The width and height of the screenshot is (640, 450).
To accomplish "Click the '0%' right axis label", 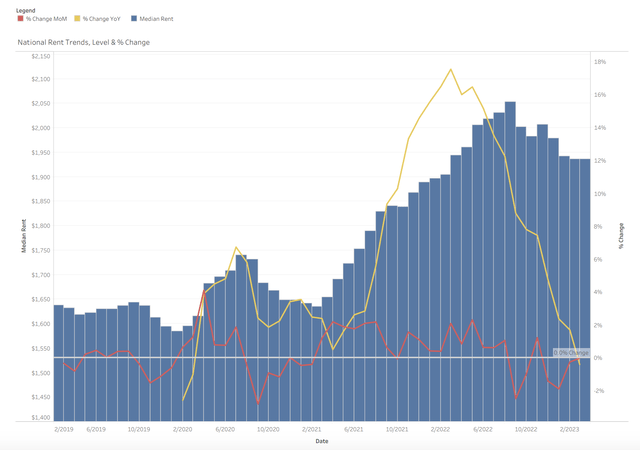I will coord(598,358).
